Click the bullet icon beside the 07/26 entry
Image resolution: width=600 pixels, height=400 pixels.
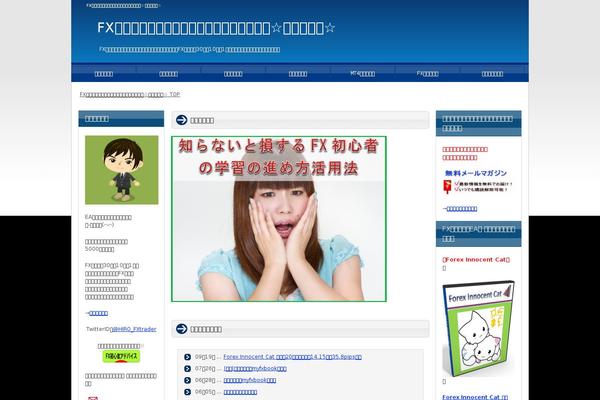pyautogui.click(x=188, y=369)
